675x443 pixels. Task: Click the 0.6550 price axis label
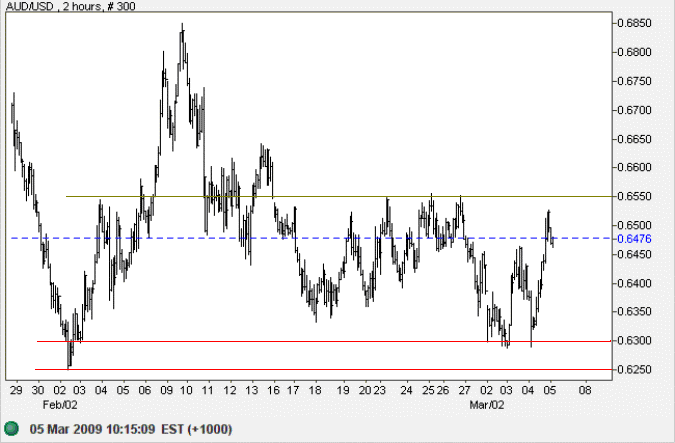tap(635, 196)
